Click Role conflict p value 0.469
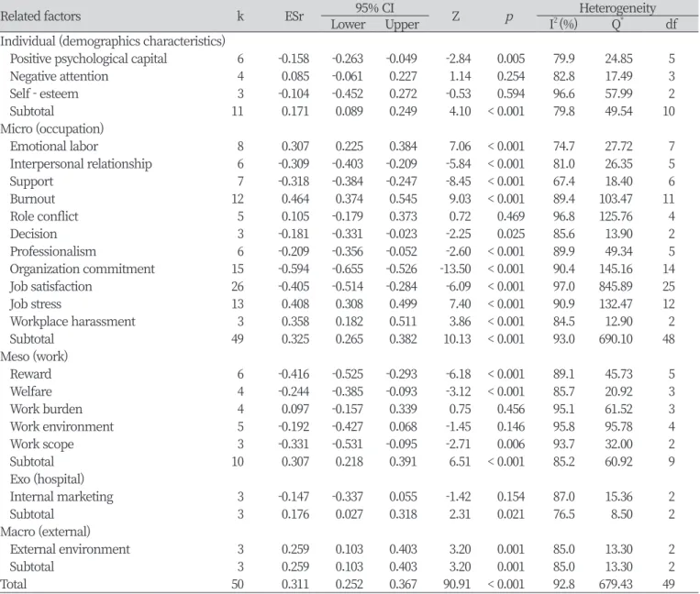700x594 pixels. click(x=511, y=216)
